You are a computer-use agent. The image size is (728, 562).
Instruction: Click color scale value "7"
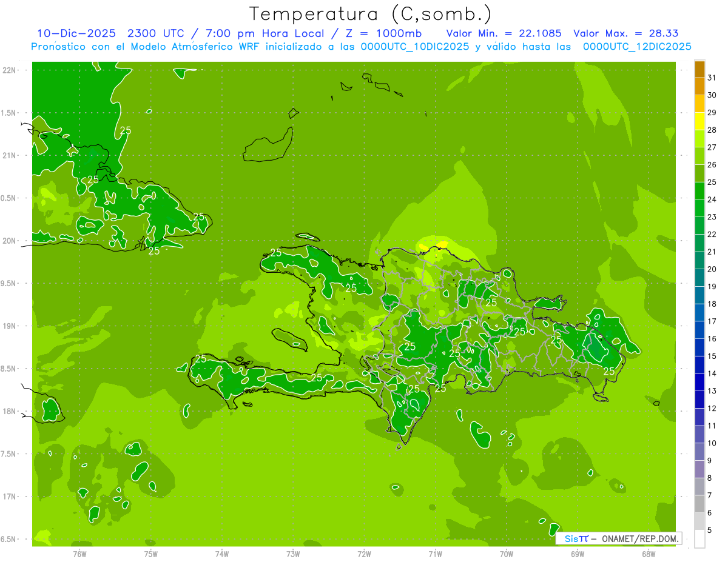(710, 496)
